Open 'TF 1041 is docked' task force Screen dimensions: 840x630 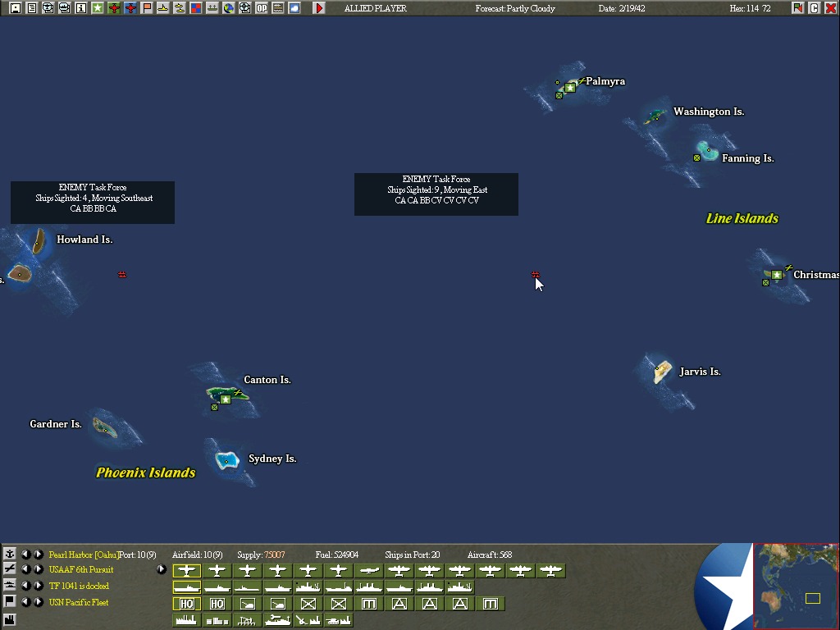[79, 586]
